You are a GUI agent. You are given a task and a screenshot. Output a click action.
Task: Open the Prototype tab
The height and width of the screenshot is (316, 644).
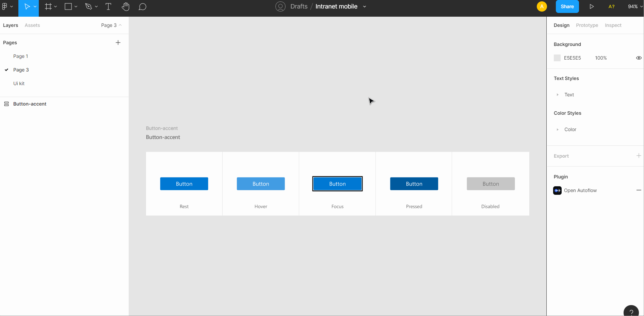[x=587, y=25]
